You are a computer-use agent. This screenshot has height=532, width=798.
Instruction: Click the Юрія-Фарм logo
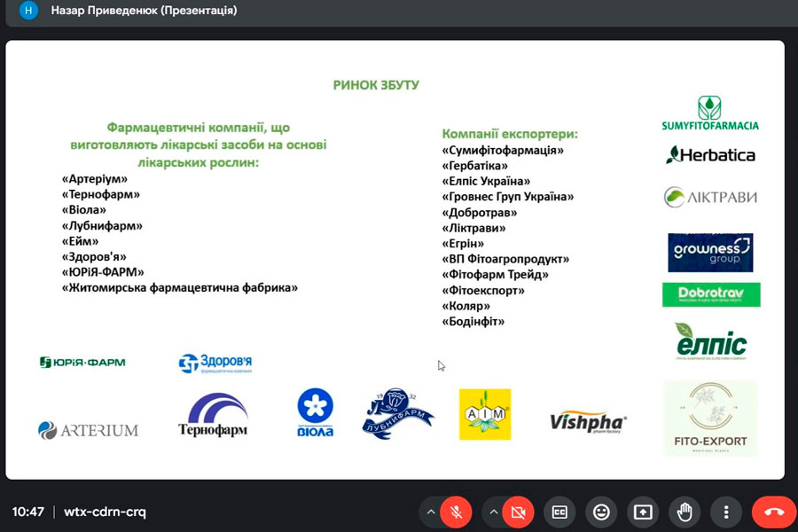82,363
